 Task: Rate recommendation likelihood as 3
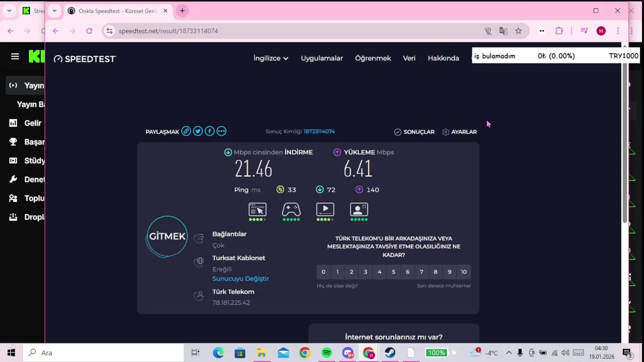366,272
